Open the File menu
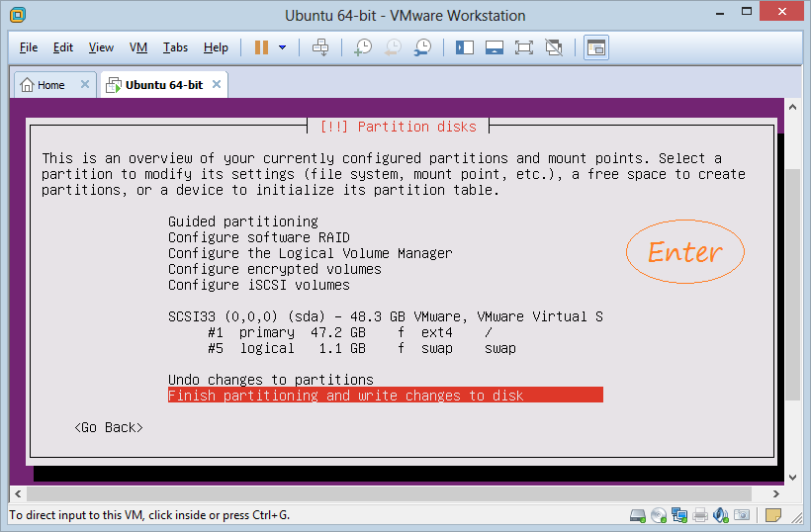The width and height of the screenshot is (811, 532). 29,47
